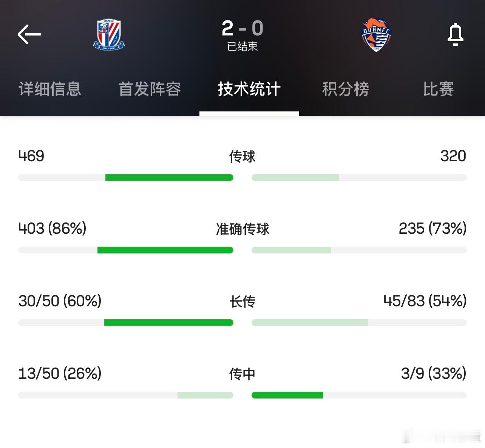Image resolution: width=485 pixels, height=448 pixels.
Task: Open the 积分榜 tab
Action: (346, 89)
